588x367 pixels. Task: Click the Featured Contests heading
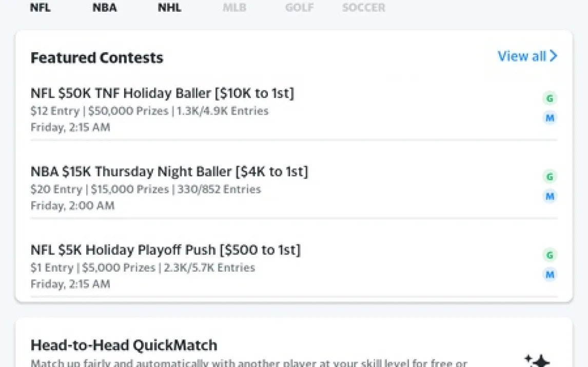pos(97,58)
